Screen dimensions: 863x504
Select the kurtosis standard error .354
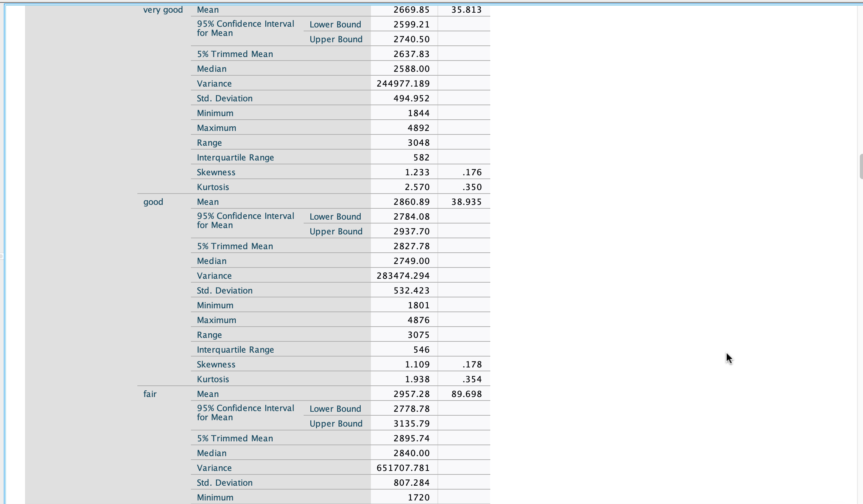[x=472, y=379]
